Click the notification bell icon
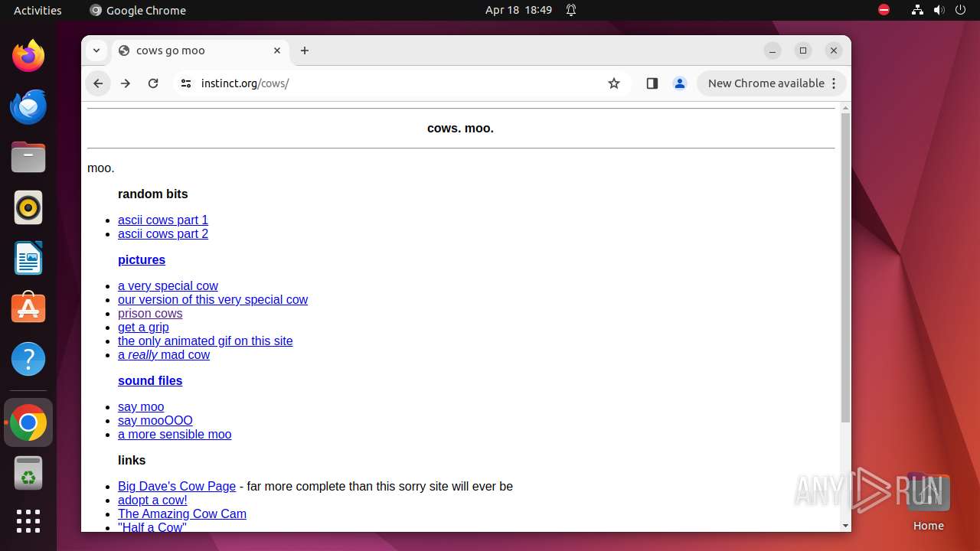This screenshot has width=980, height=551. (x=571, y=10)
